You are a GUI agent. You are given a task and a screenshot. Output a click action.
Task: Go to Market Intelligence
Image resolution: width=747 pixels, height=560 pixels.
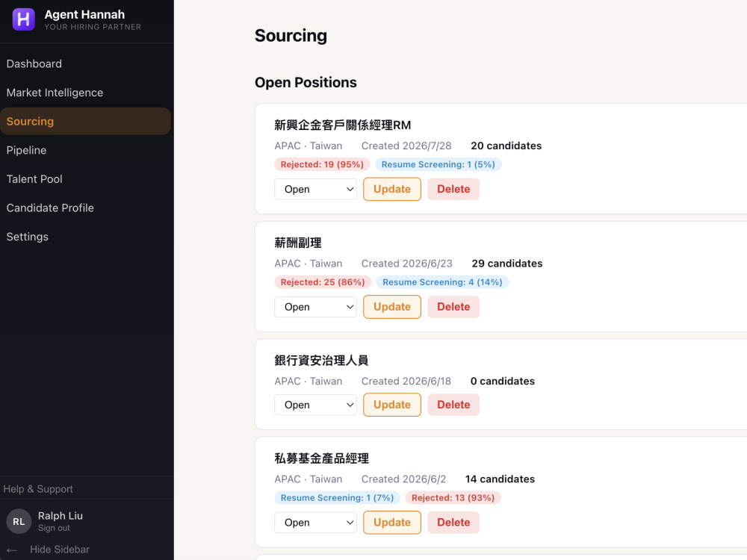(55, 93)
